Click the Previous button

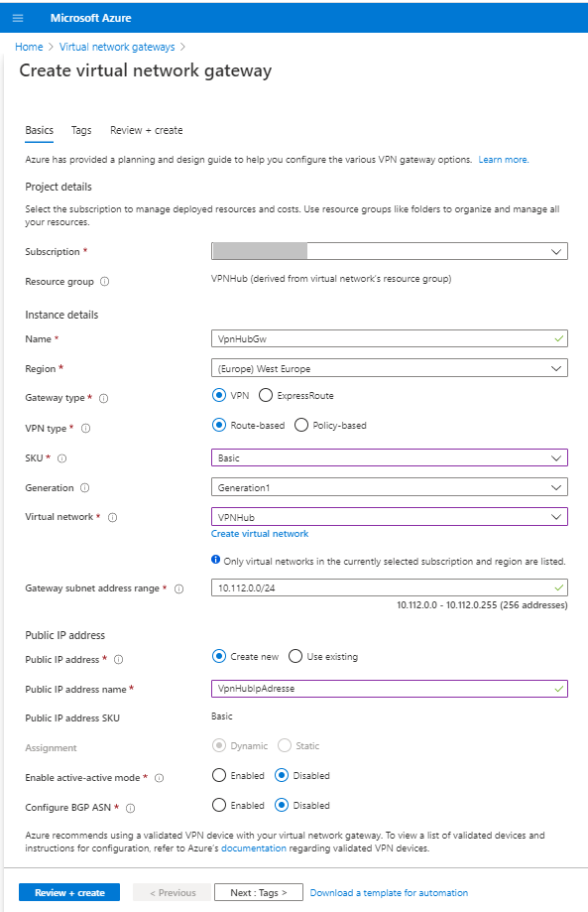coord(172,892)
